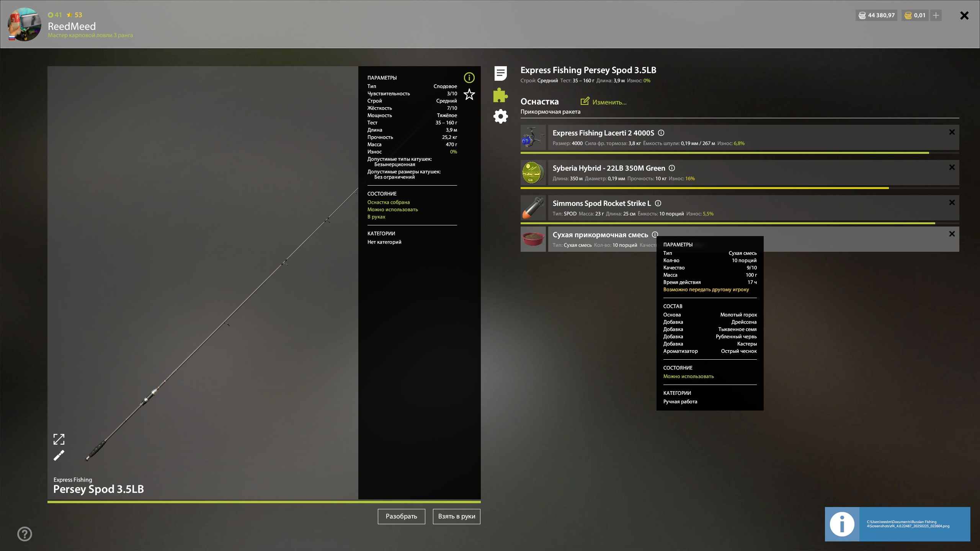
Task: Click the plus button to add gold
Action: point(936,15)
